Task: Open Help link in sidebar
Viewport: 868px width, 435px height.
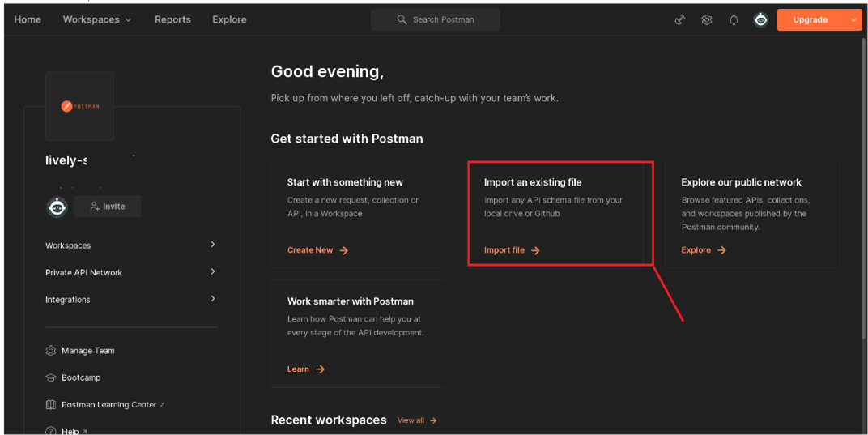Action: (x=70, y=431)
